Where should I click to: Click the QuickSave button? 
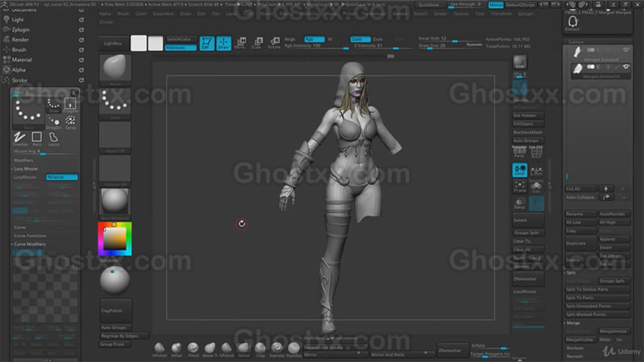tap(429, 5)
